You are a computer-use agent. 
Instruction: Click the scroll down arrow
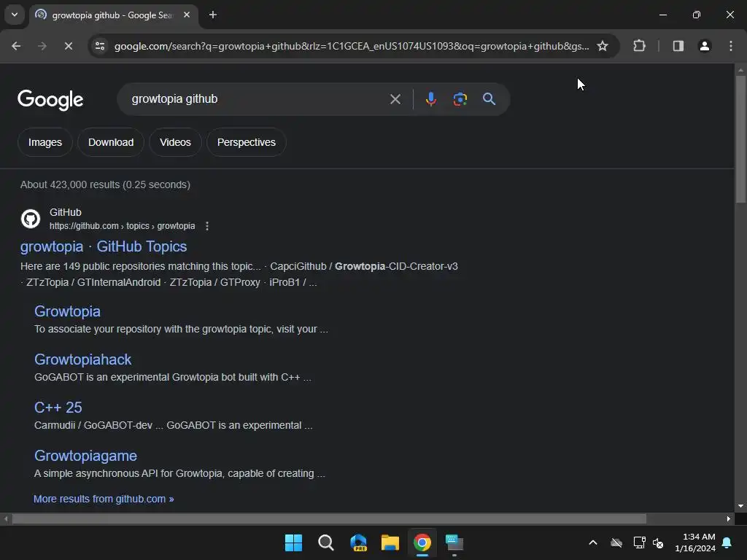pyautogui.click(x=741, y=506)
